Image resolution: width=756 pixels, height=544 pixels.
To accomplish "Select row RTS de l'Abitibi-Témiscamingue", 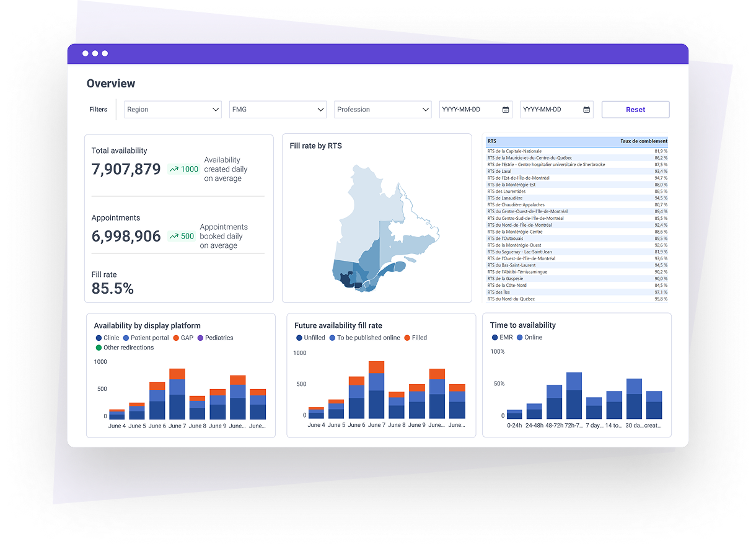I will pyautogui.click(x=577, y=272).
